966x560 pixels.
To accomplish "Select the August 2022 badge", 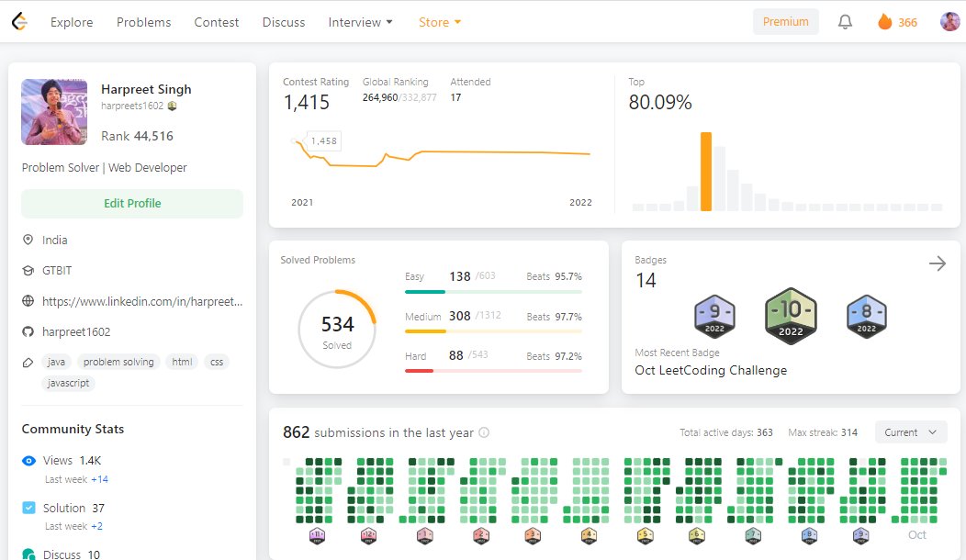I will click(866, 316).
